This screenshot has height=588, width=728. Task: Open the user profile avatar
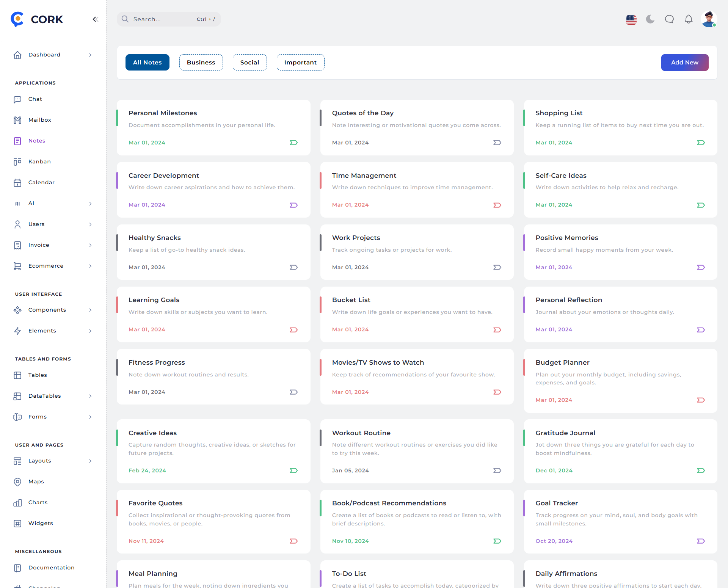point(708,19)
